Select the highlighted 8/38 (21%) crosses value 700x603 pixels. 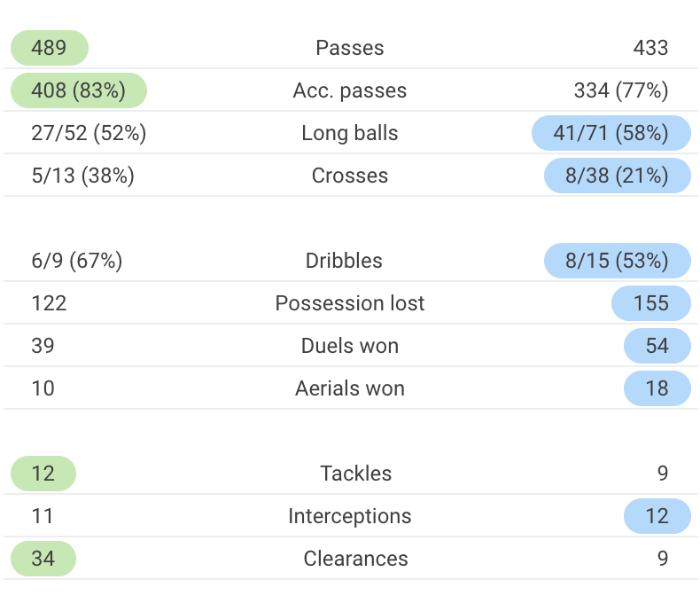pyautogui.click(x=617, y=176)
